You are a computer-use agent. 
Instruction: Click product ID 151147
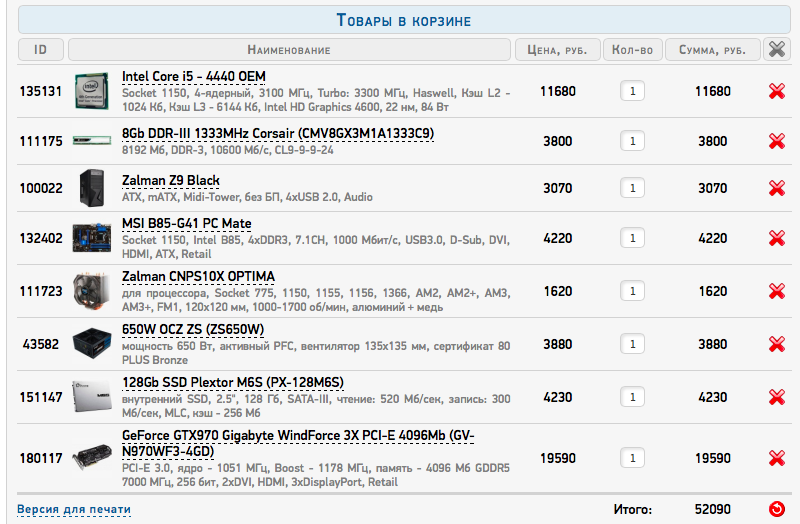[x=41, y=397]
